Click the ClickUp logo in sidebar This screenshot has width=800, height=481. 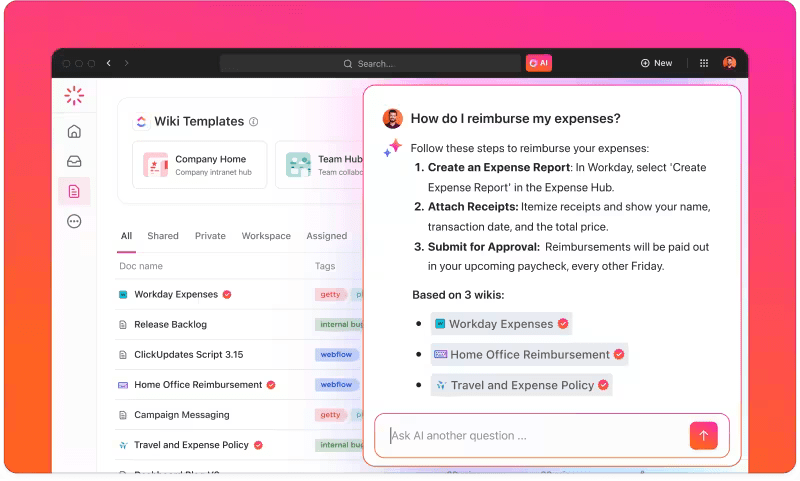click(74, 95)
